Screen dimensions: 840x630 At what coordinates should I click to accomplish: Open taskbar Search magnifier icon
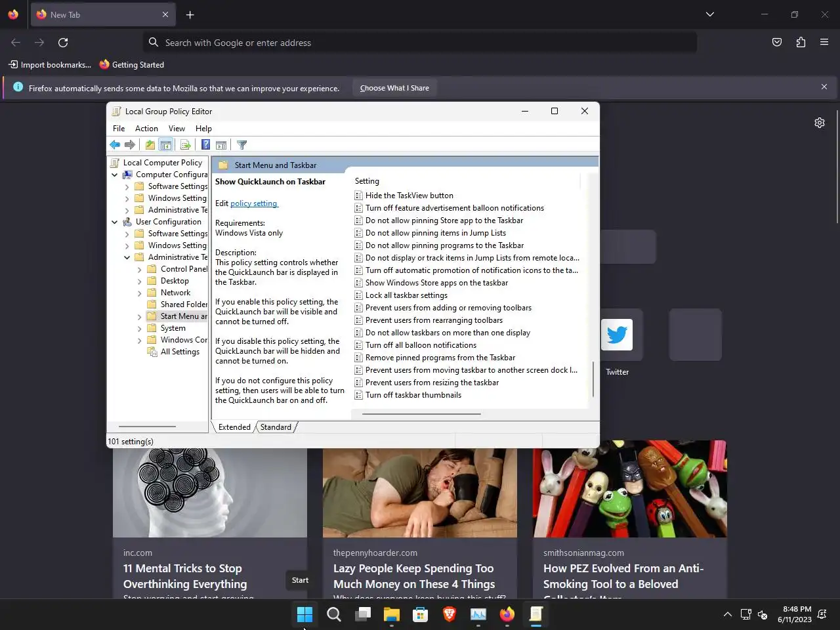pos(333,614)
